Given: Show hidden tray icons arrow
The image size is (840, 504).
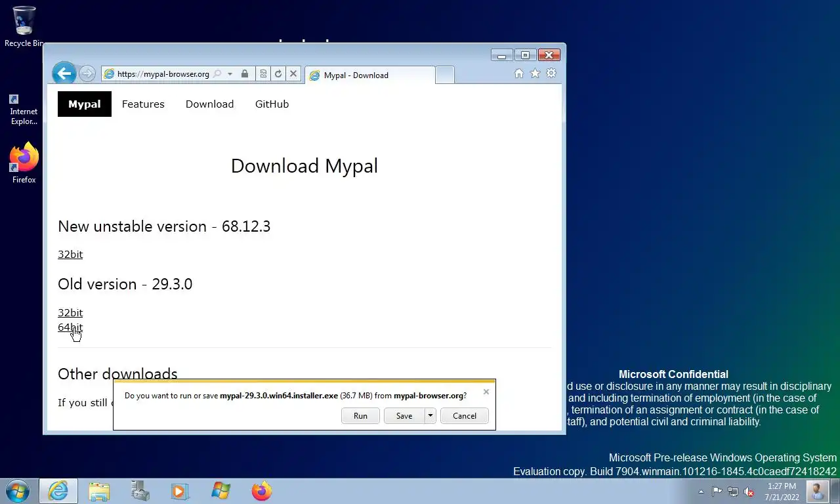Looking at the screenshot, I should (x=701, y=492).
